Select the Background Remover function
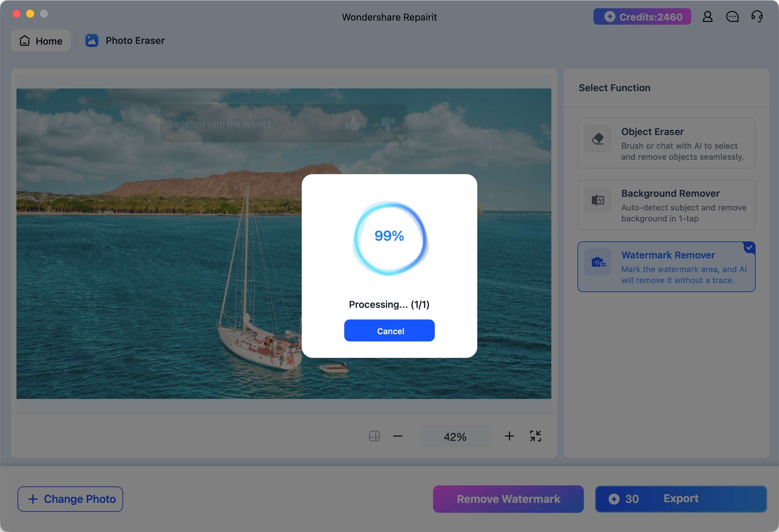Viewport: 779px width, 532px height. click(666, 205)
